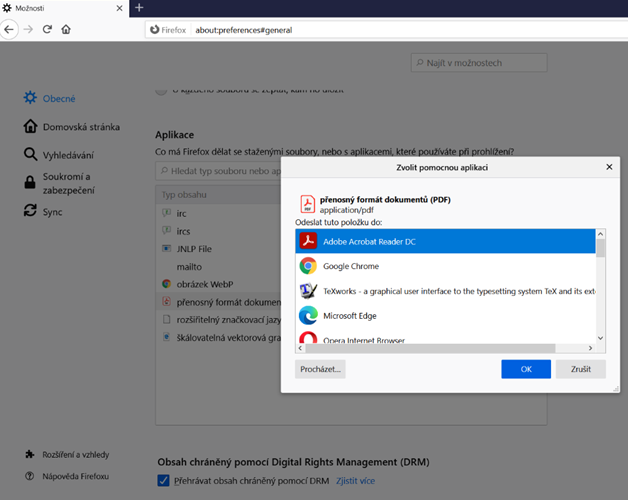The height and width of the screenshot is (500, 628).
Task: Click the Firefox identity icon in address bar
Action: (155, 30)
